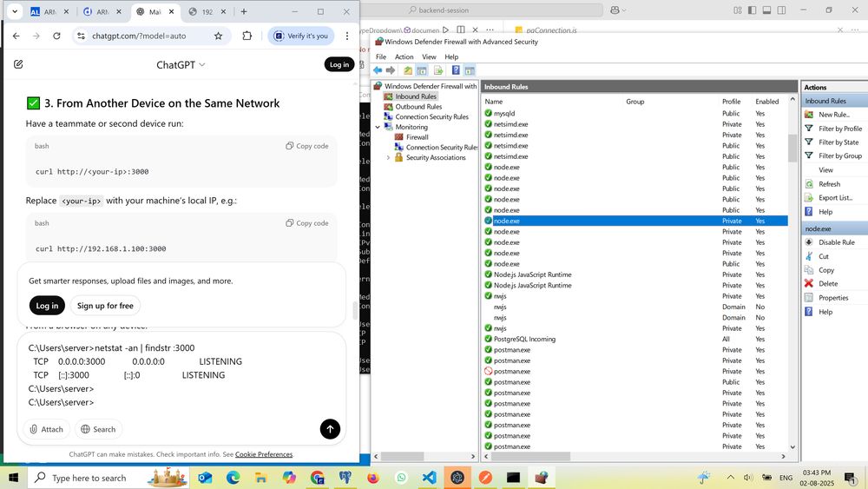Click the Sign up for free button
The width and height of the screenshot is (868, 489).
[x=105, y=306]
